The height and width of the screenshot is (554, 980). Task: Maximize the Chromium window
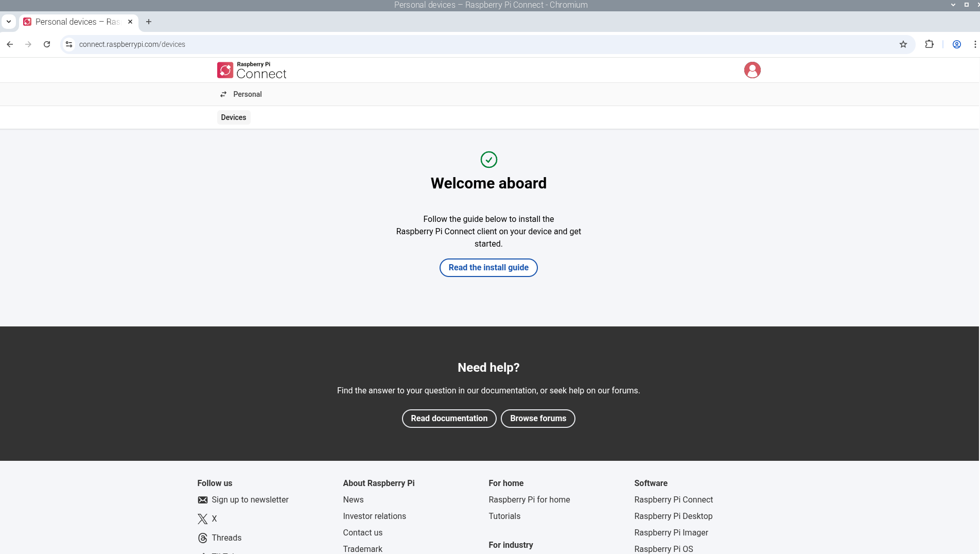point(967,5)
